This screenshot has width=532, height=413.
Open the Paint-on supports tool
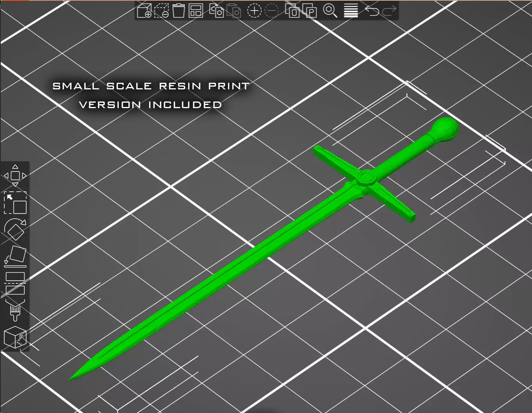coord(15,310)
